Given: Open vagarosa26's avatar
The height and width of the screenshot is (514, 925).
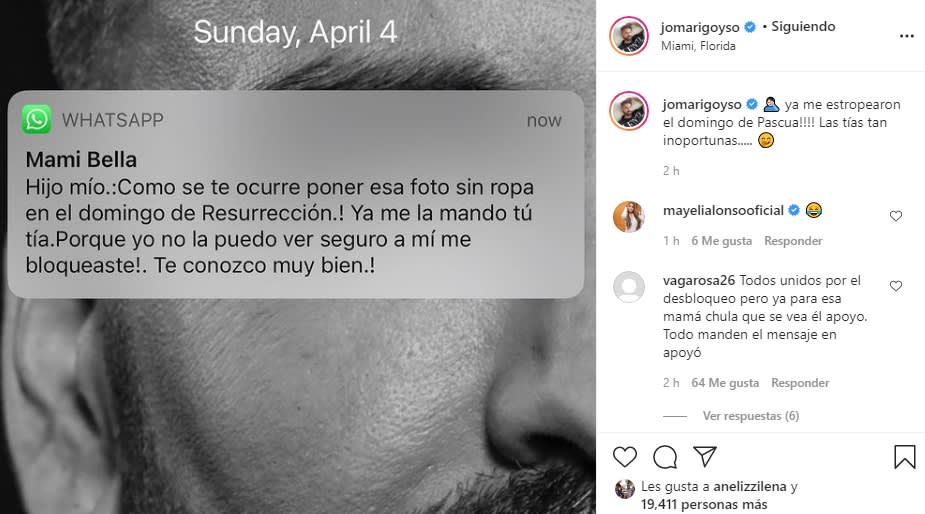Looking at the screenshot, I should (x=629, y=288).
